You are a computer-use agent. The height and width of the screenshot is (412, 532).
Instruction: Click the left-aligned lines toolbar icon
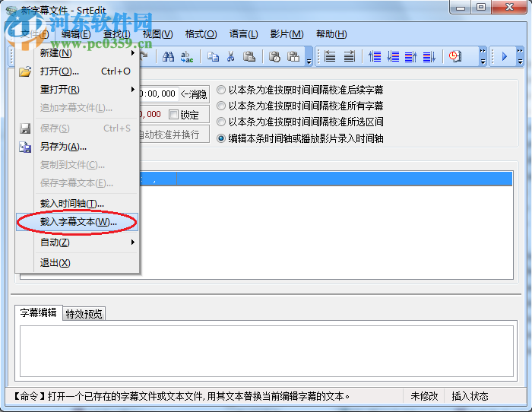point(330,56)
